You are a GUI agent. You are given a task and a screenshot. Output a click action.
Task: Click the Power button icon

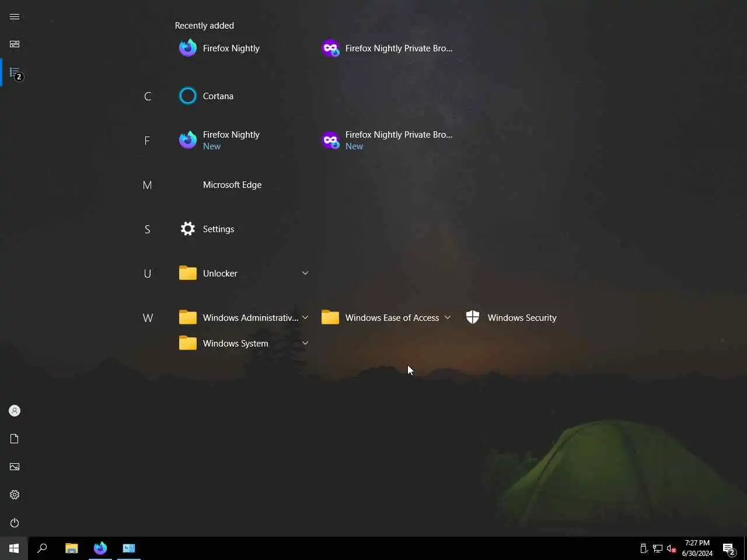(x=15, y=523)
